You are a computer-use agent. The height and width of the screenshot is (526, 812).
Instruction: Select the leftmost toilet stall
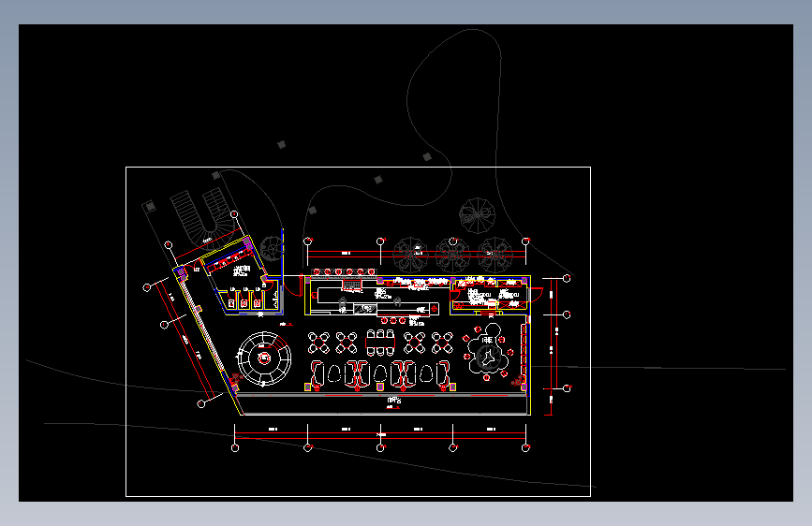(x=231, y=300)
